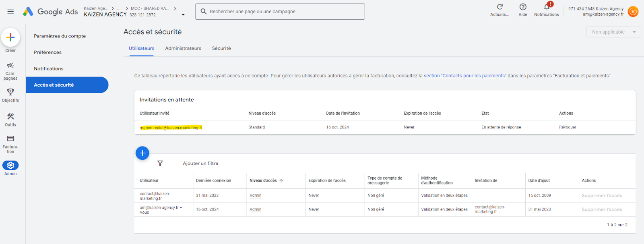Click Invitation de column header
644x244 pixels.
pos(486,181)
